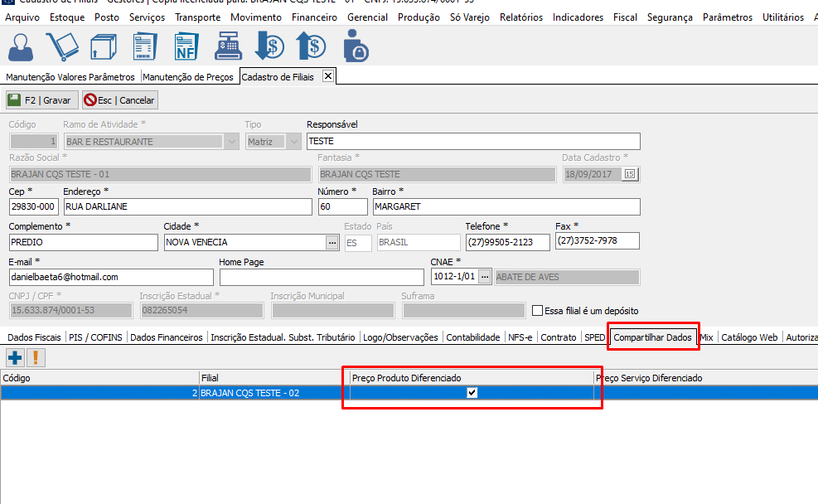The width and height of the screenshot is (818, 504).
Task: Close the Cadastro de Filiais tab
Action: [x=327, y=76]
